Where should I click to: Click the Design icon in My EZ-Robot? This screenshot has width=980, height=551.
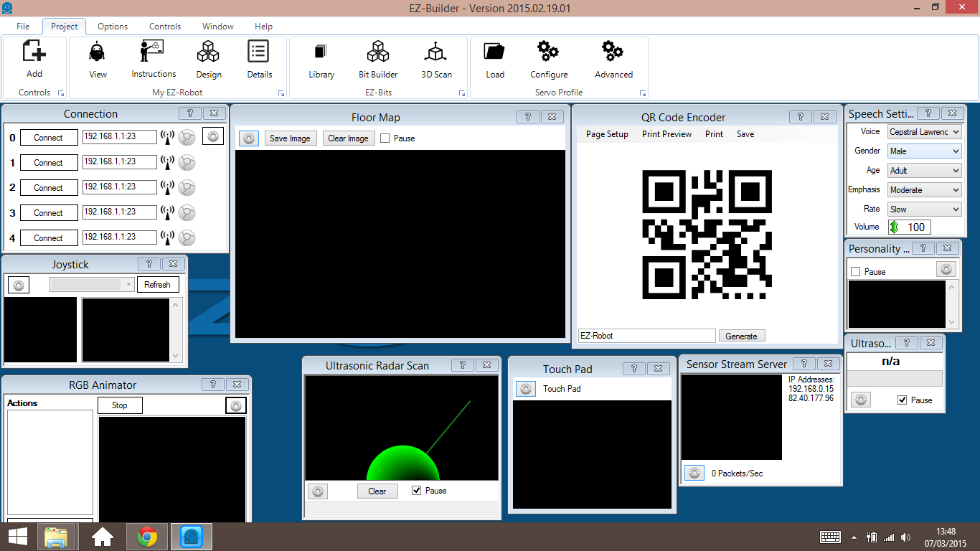(208, 59)
